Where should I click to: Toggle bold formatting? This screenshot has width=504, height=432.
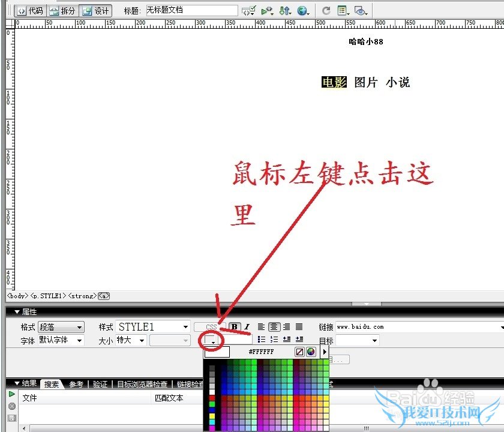(235, 327)
